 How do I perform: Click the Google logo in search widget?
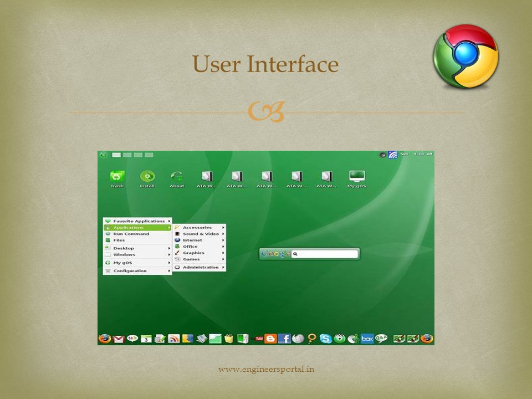point(275,253)
